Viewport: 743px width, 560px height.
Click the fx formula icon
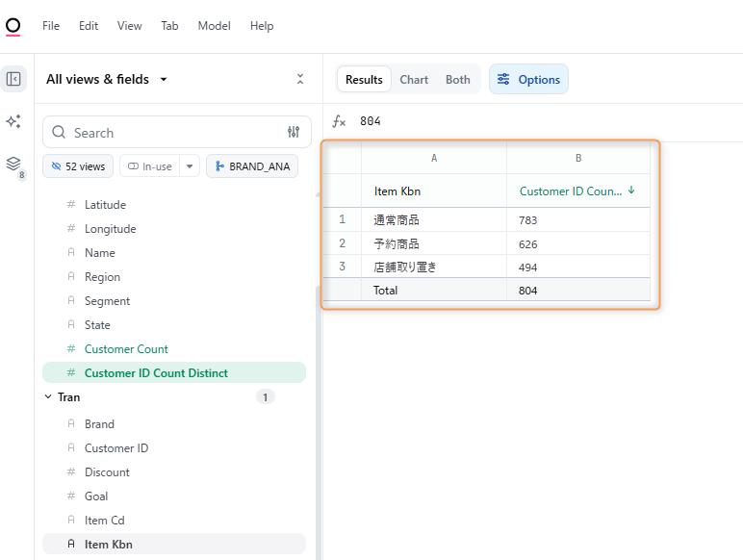pos(339,121)
